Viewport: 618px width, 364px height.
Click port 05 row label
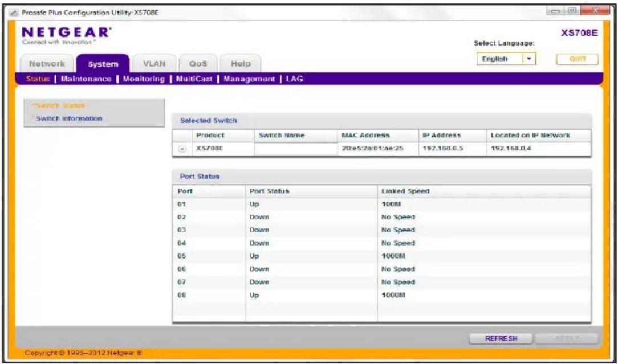pos(181,256)
